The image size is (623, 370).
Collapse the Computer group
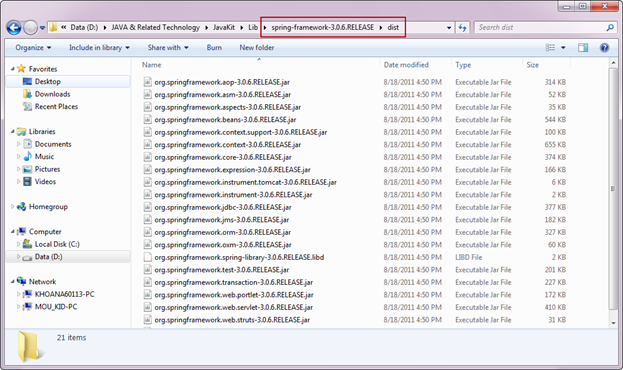(12, 232)
